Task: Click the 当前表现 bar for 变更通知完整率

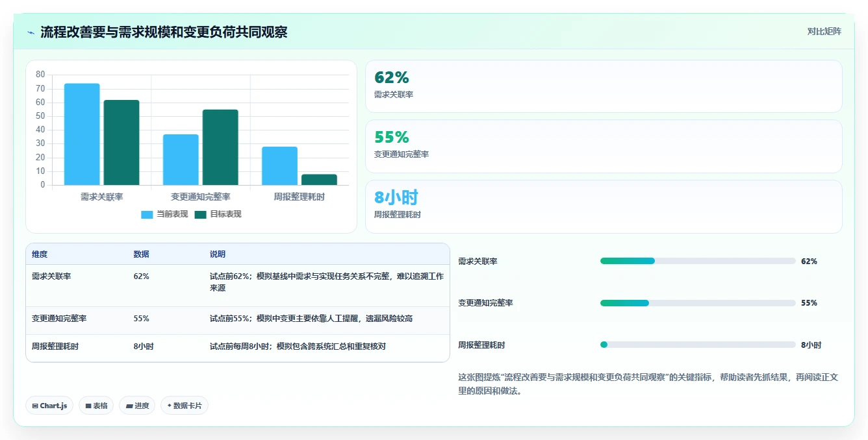Action: 181,160
